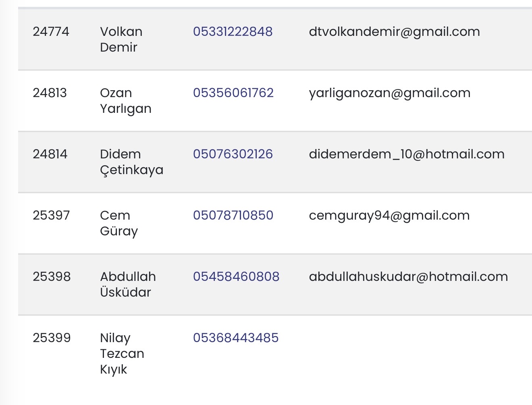532x405 pixels.
Task: Select the yarliganozan@gmail.com email cell
Action: [389, 93]
